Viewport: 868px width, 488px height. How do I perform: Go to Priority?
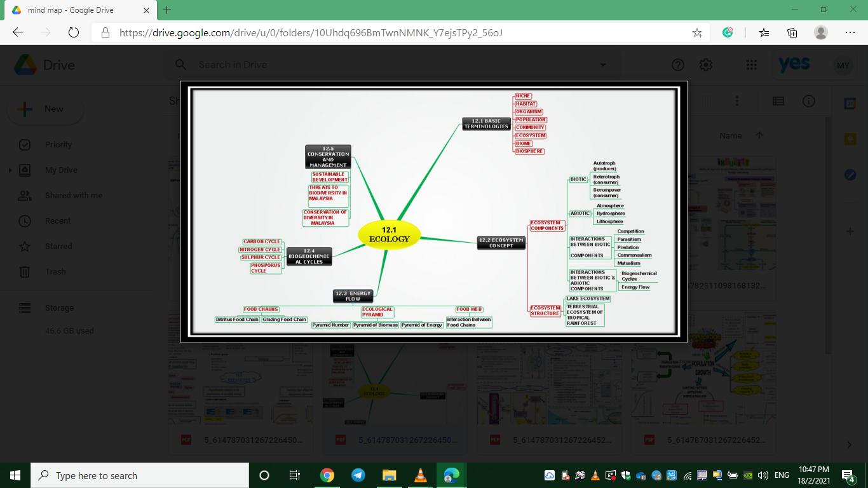[58, 145]
